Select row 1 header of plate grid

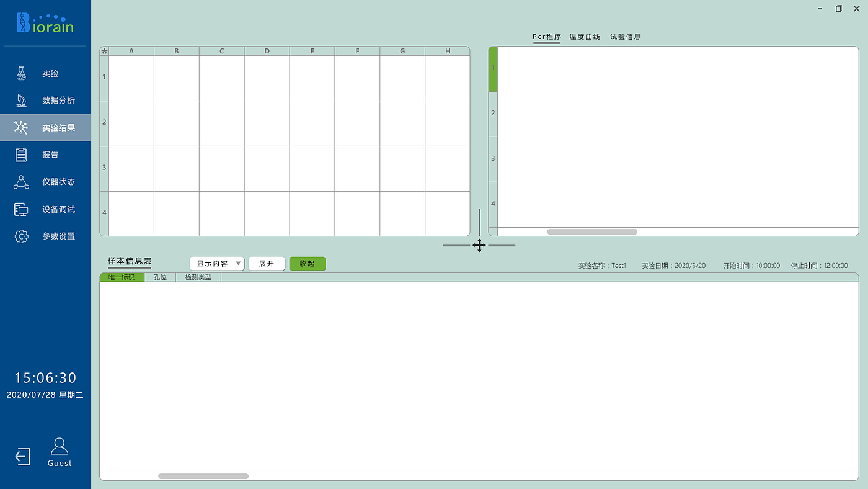[104, 78]
